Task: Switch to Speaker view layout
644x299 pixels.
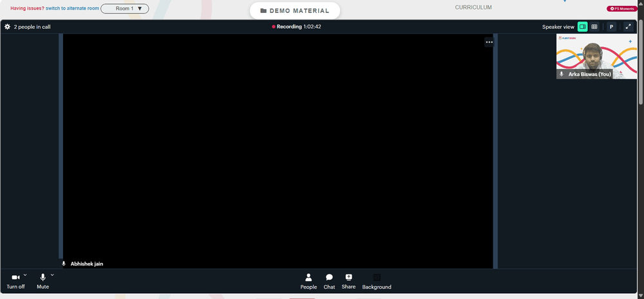Action: click(582, 26)
